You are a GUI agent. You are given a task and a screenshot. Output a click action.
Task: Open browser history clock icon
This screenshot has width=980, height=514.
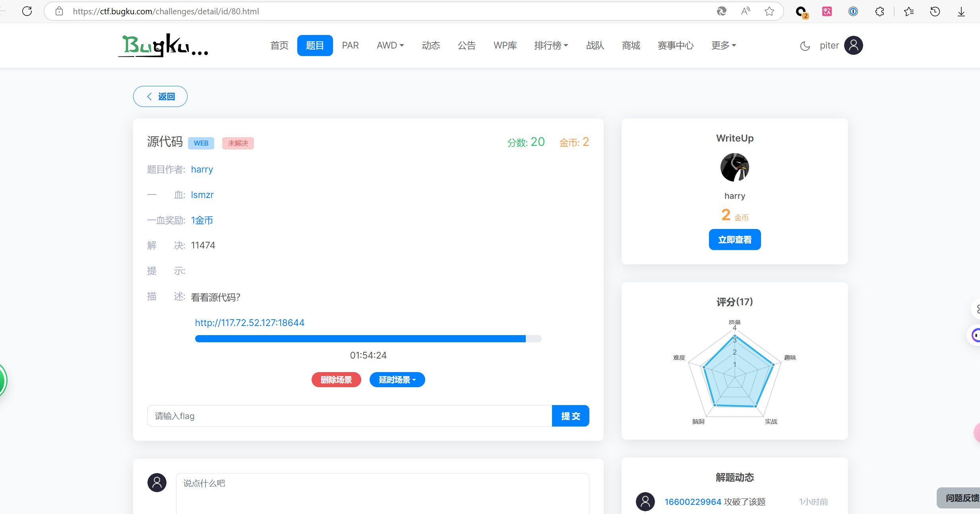coord(935,11)
